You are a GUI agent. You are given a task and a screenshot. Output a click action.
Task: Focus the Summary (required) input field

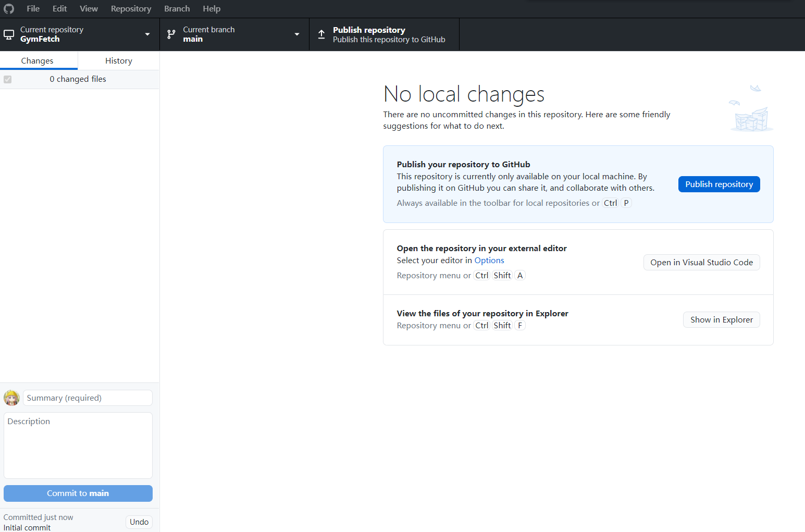(88, 398)
